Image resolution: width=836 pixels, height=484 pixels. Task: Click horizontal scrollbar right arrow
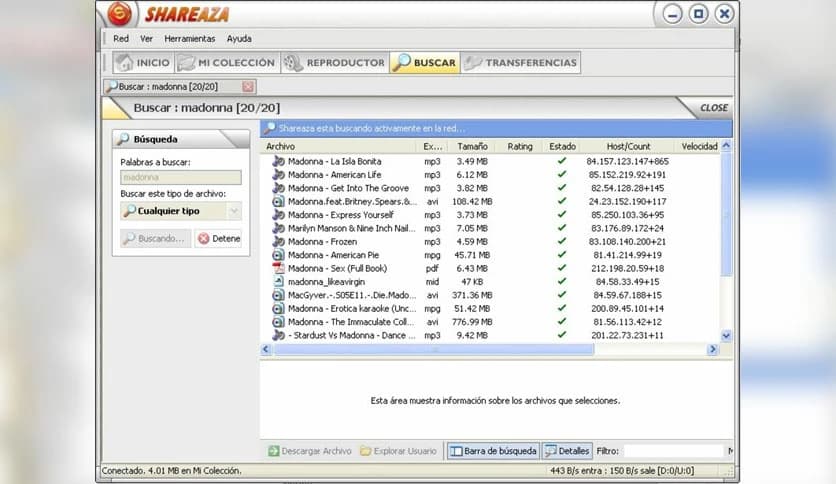(712, 349)
